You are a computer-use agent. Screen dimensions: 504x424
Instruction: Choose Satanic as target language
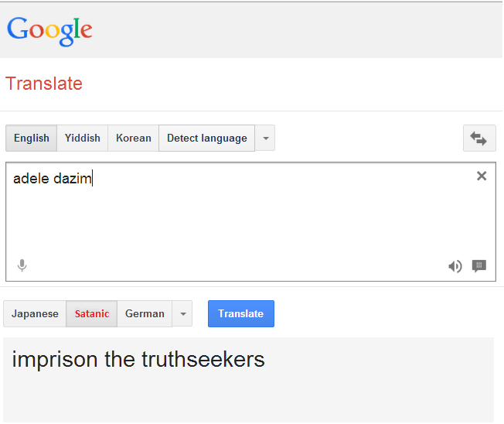pos(92,314)
